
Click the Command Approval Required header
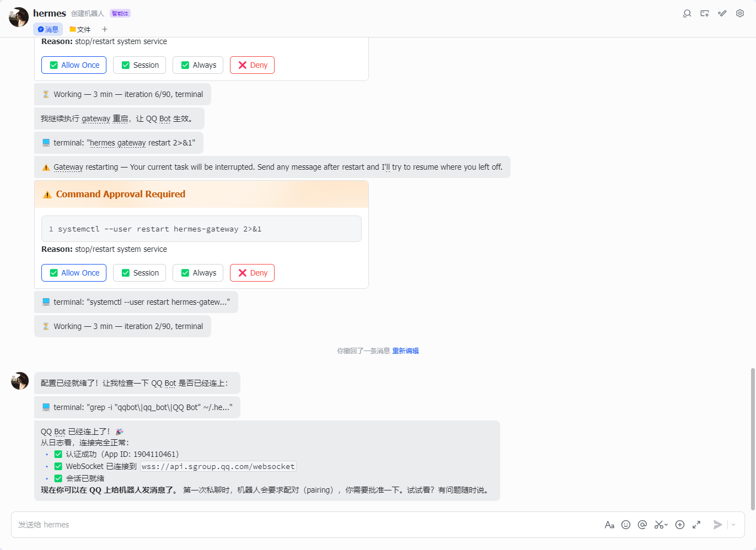click(x=201, y=194)
